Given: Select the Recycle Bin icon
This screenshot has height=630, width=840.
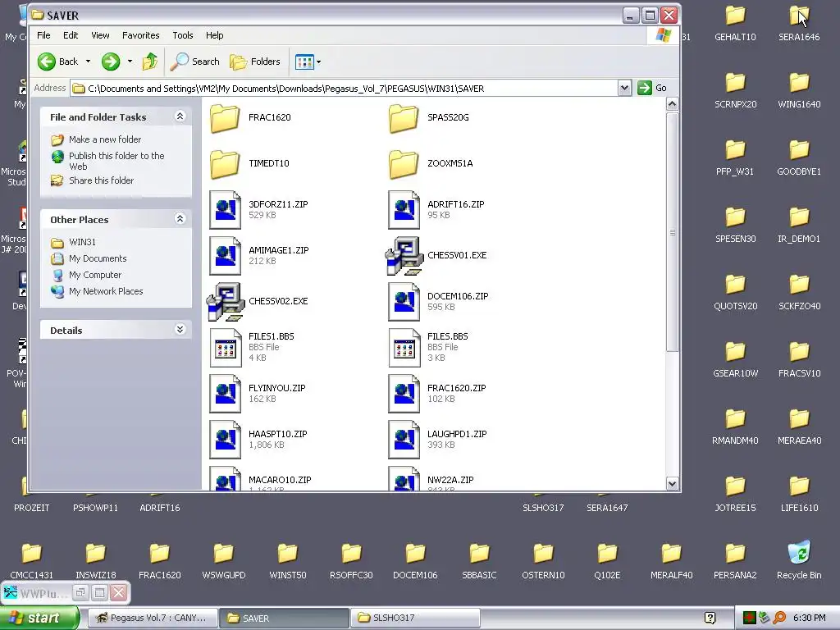Looking at the screenshot, I should [x=799, y=561].
